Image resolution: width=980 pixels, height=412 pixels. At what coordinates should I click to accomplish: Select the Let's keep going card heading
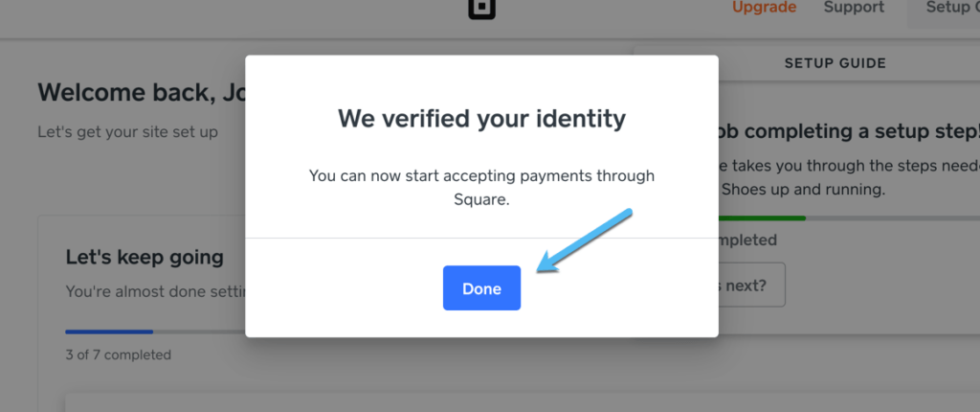click(145, 257)
